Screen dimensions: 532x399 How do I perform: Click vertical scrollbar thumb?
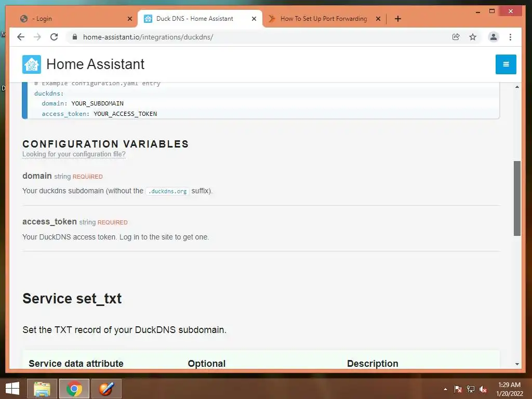tap(517, 198)
